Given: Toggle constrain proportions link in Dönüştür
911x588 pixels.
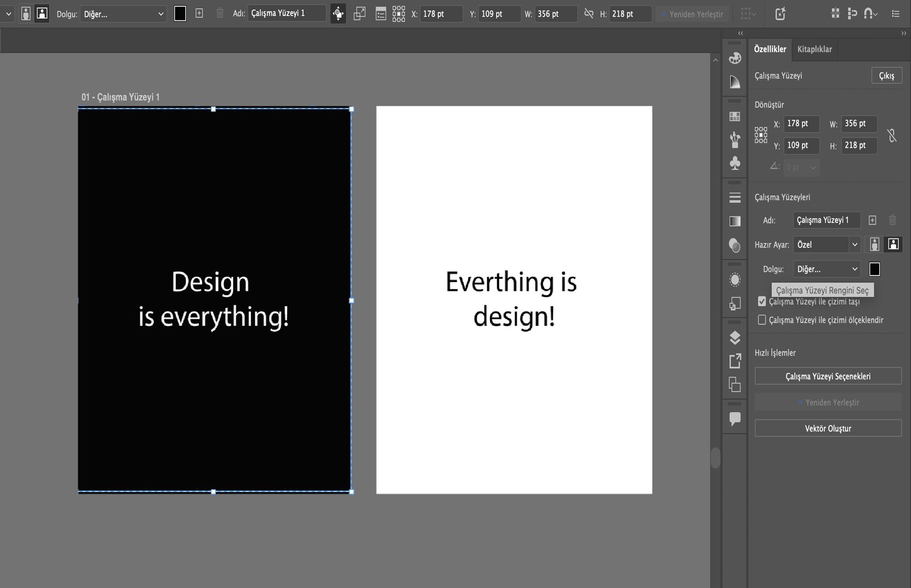Looking at the screenshot, I should [892, 136].
